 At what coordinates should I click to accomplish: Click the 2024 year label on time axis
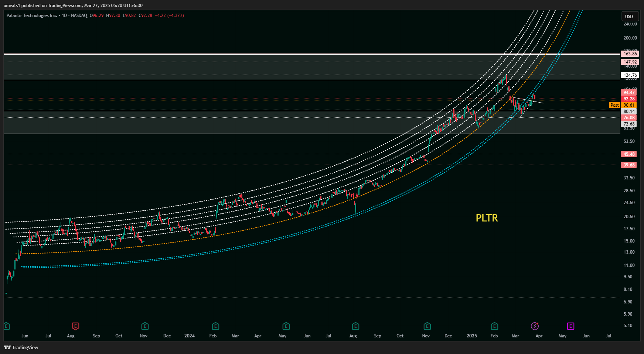point(190,336)
